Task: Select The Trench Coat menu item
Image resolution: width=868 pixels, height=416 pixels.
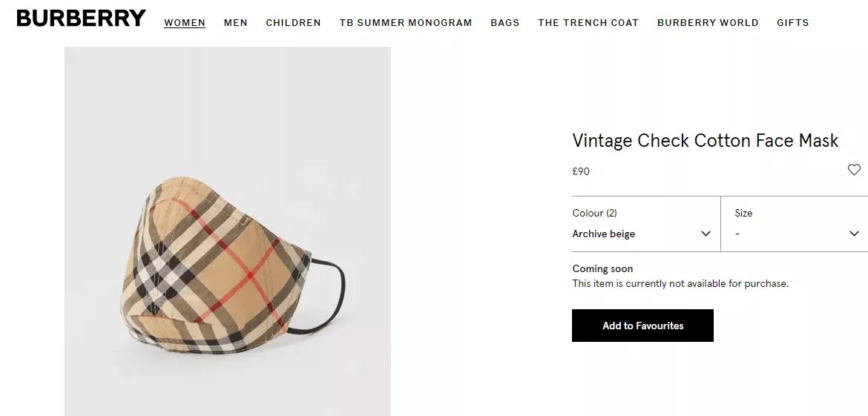Action: coord(588,23)
